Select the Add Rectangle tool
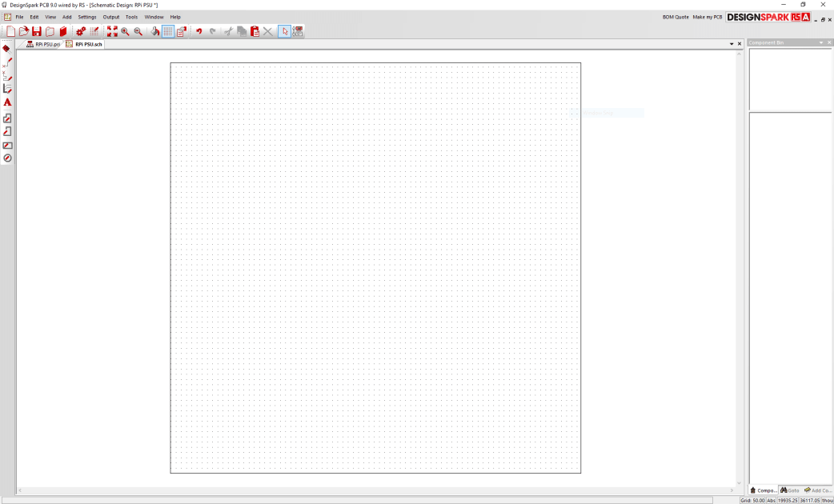The width and height of the screenshot is (834, 504). tap(7, 145)
